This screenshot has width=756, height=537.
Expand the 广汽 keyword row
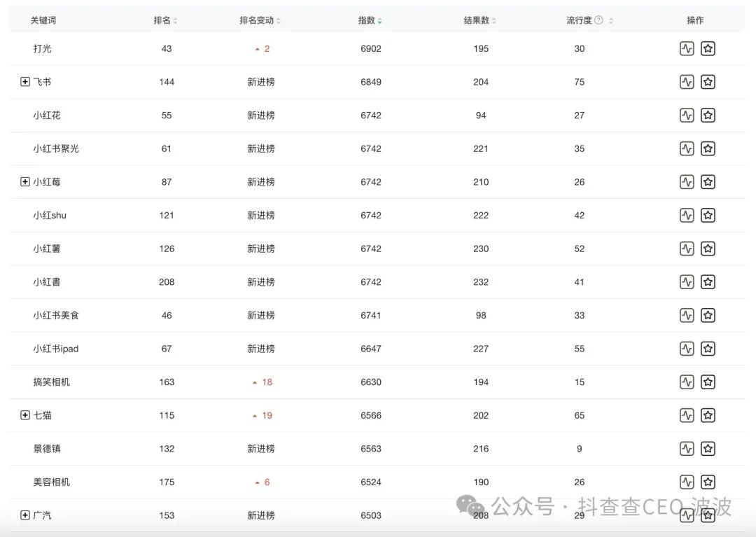pyautogui.click(x=25, y=515)
